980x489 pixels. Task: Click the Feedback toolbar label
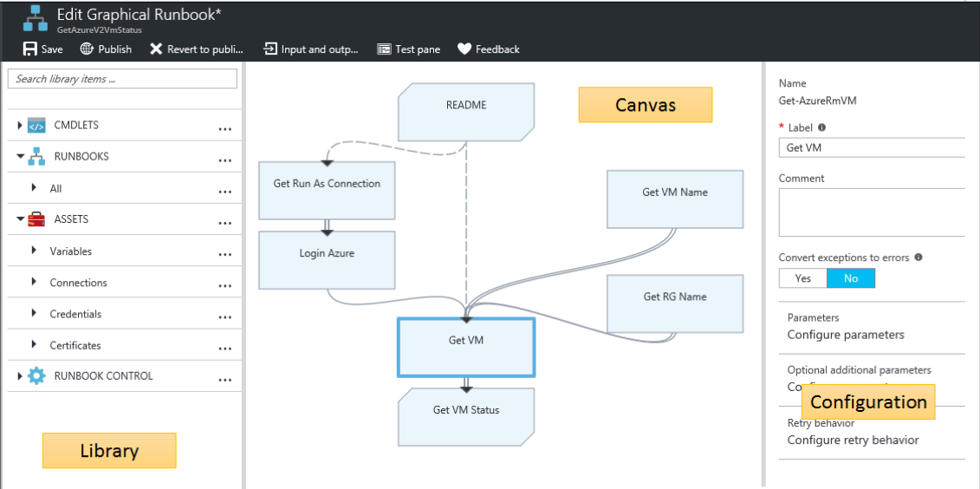[497, 49]
